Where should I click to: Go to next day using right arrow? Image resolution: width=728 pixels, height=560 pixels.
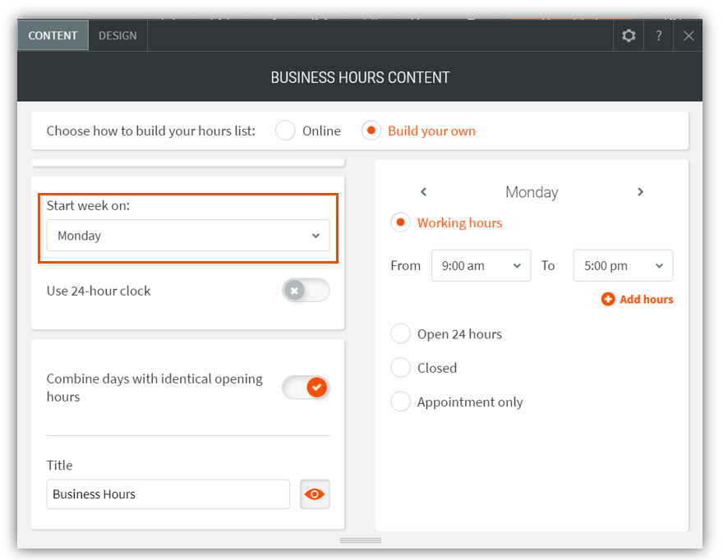(x=640, y=192)
